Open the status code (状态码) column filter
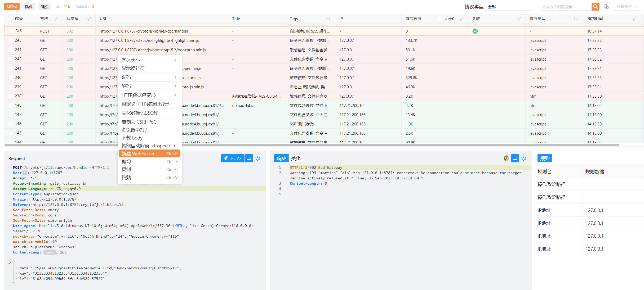The width and height of the screenshot is (644, 290). click(x=89, y=19)
